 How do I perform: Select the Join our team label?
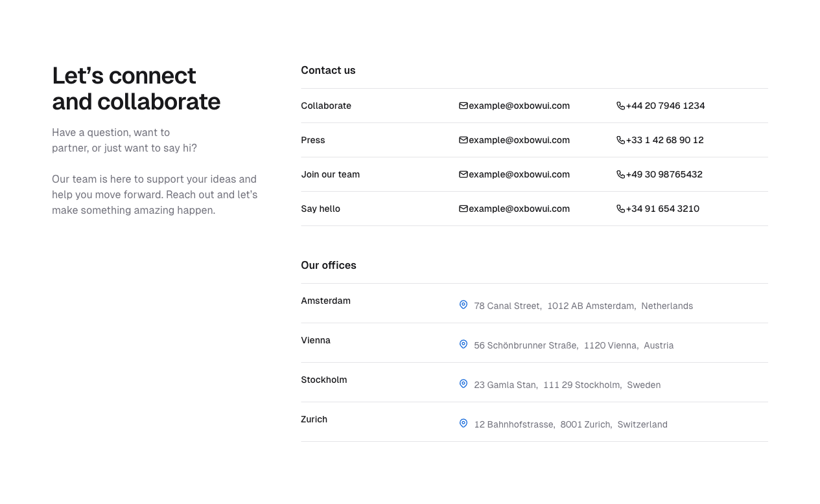[x=331, y=174]
